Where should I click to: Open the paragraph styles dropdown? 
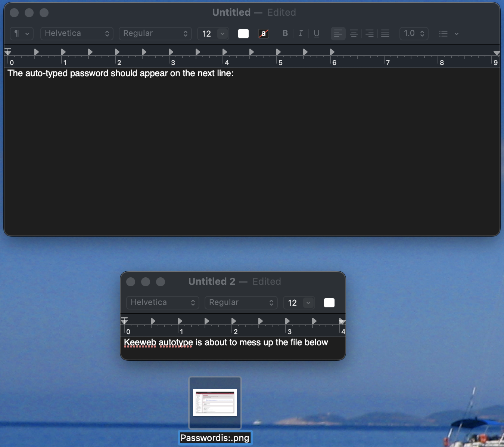click(x=21, y=33)
